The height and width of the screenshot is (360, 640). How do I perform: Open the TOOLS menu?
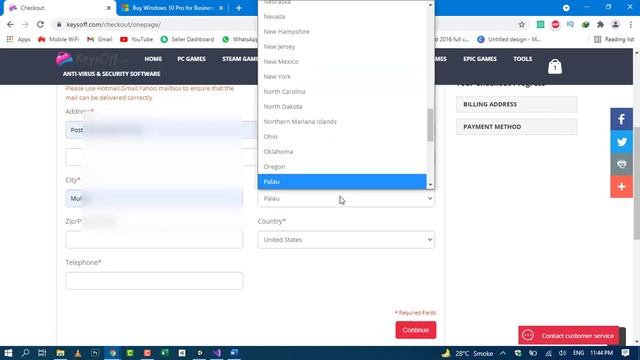(522, 59)
